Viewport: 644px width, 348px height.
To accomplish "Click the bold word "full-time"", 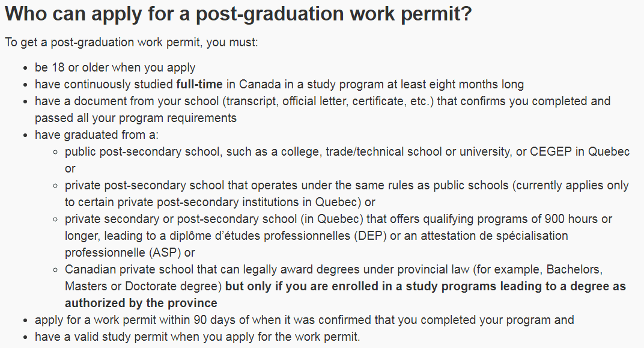I will pos(199,85).
